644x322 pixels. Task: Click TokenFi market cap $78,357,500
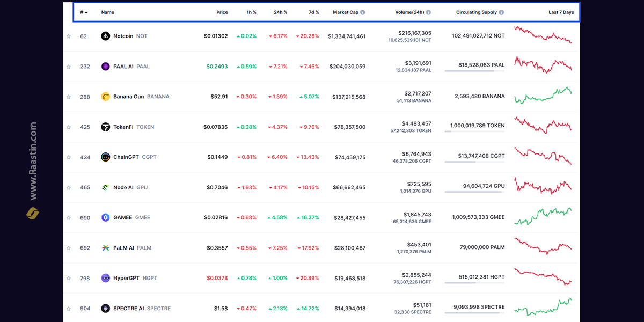350,127
